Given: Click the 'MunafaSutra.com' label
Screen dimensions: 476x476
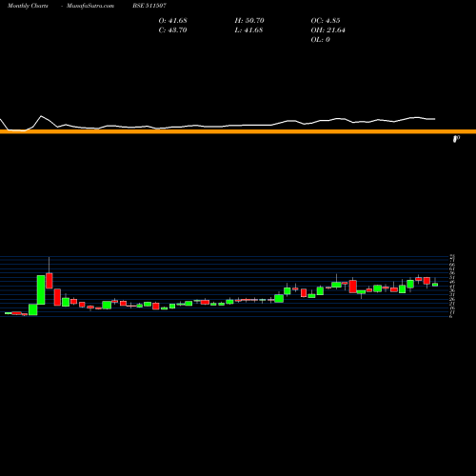Looking at the screenshot, I should [x=90, y=6].
